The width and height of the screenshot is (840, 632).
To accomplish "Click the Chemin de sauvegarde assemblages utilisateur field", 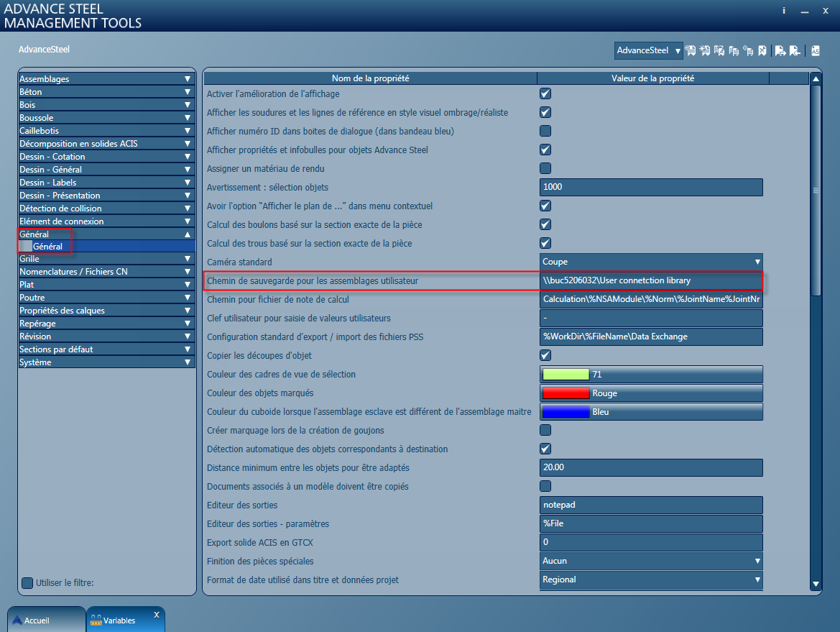I will pyautogui.click(x=651, y=280).
